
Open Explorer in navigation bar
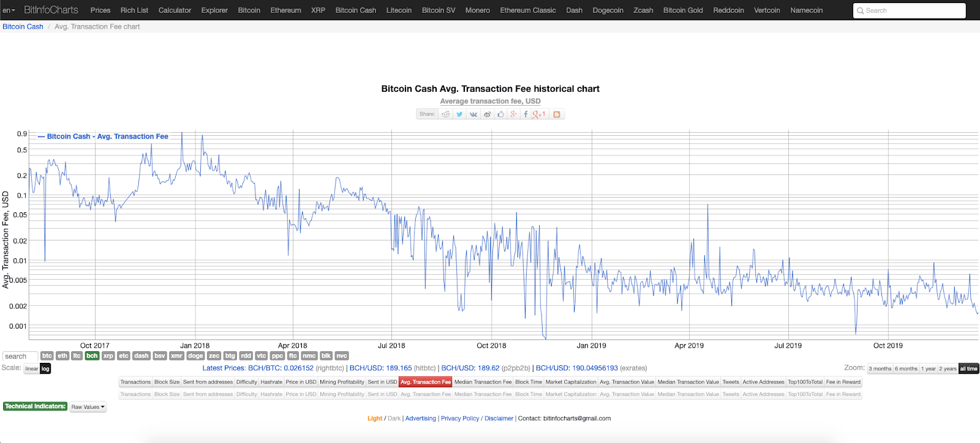pyautogui.click(x=214, y=10)
